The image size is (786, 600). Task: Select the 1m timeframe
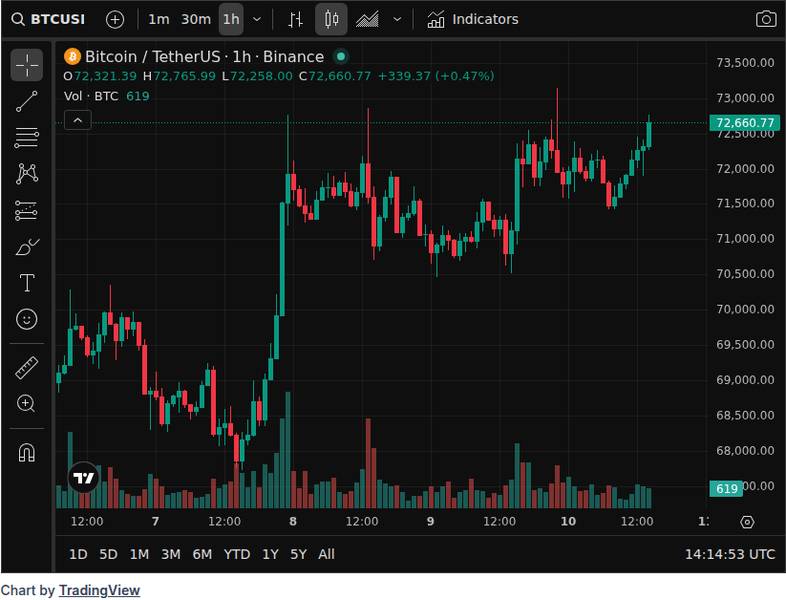pyautogui.click(x=158, y=20)
